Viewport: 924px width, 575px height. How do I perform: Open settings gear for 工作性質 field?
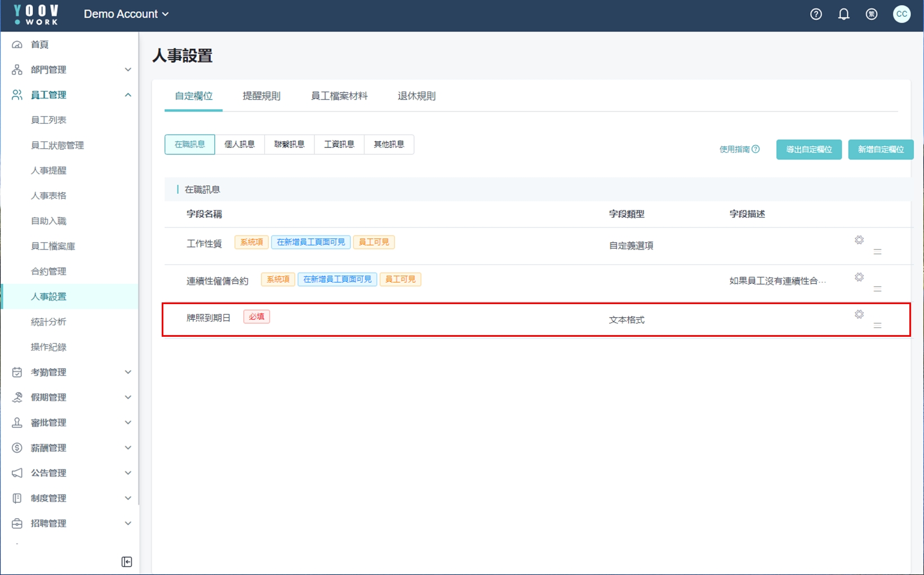(859, 240)
